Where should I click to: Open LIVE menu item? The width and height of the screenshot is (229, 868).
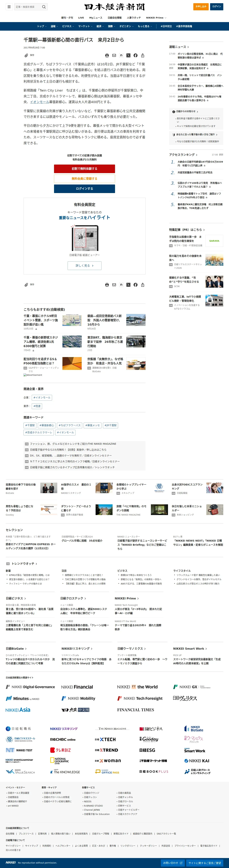point(81,17)
